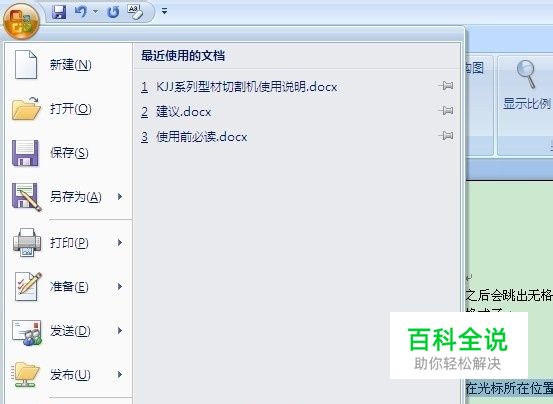The image size is (553, 404).
Task: Choose 新建(N) menu entry
Action: click(70, 65)
